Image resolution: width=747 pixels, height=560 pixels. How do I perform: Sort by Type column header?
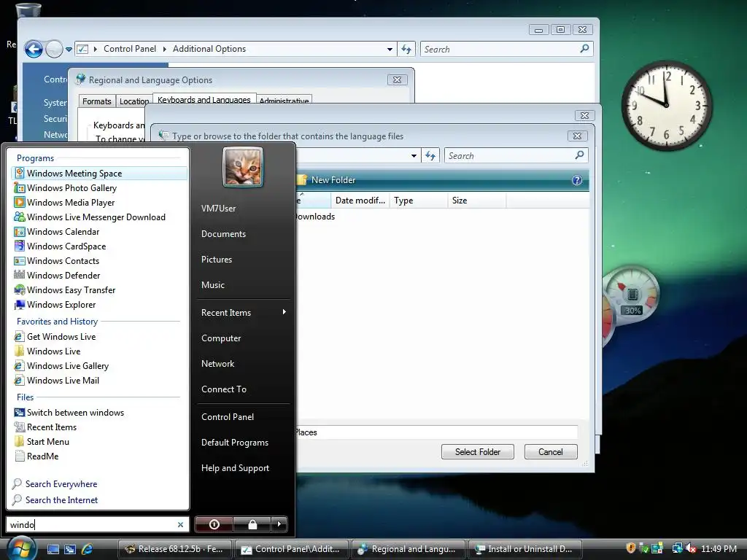[418, 201]
